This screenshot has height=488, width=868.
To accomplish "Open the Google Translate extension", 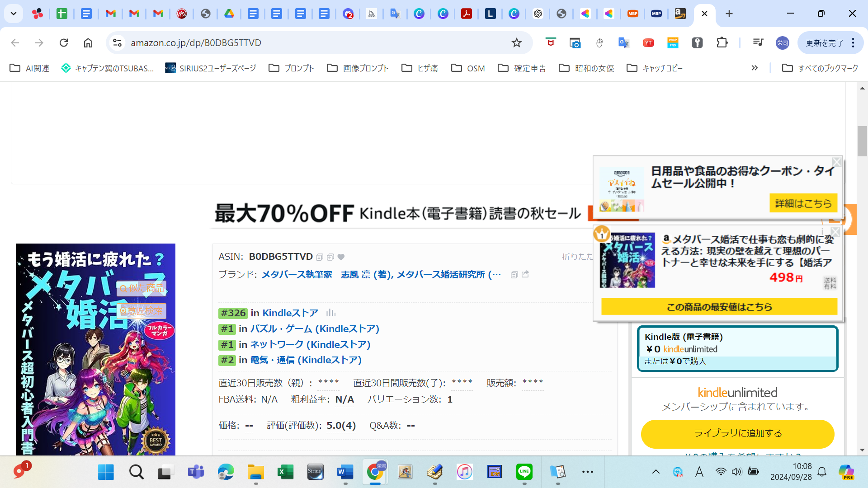I will click(x=623, y=42).
